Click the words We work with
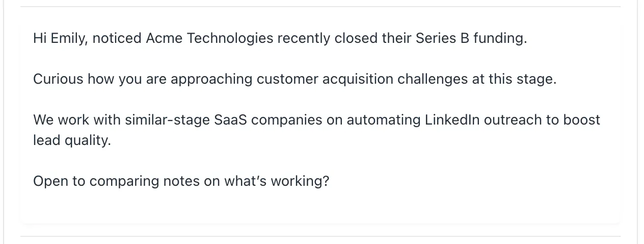The image size is (644, 244). click(x=76, y=120)
